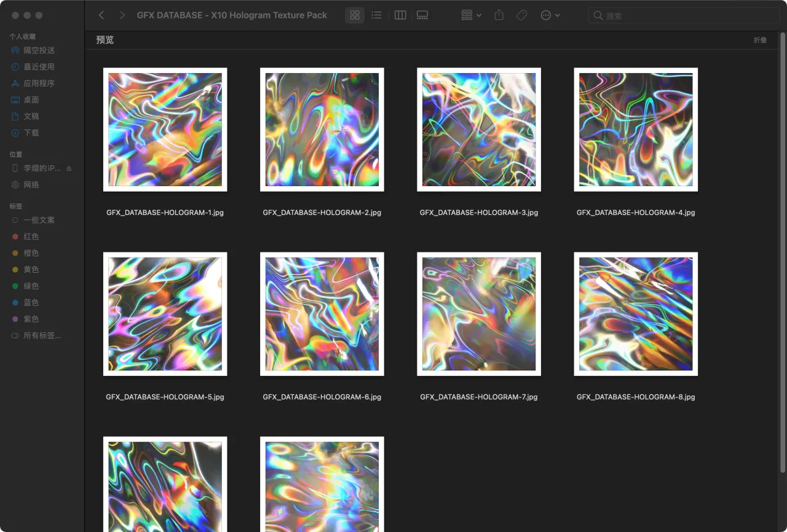Image resolution: width=787 pixels, height=532 pixels.
Task: Eject the iPhone device in sidebar
Action: pos(69,168)
